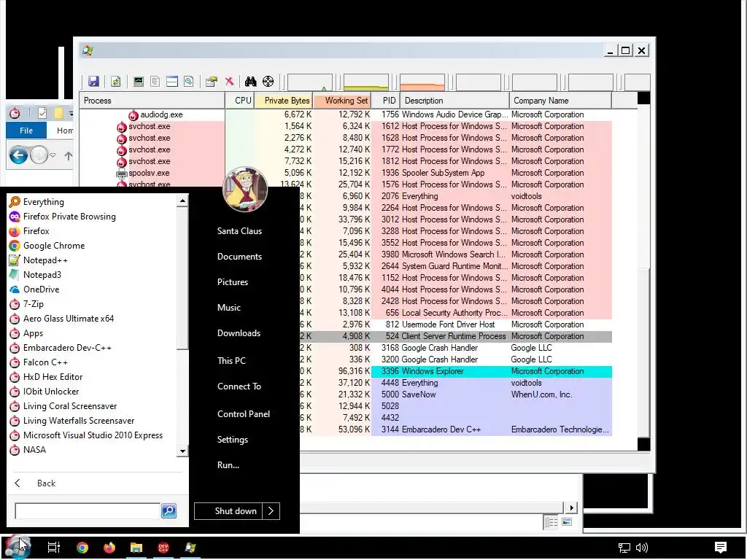Click the yellow commit history graph
The width and height of the screenshot is (747, 560).
[366, 82]
